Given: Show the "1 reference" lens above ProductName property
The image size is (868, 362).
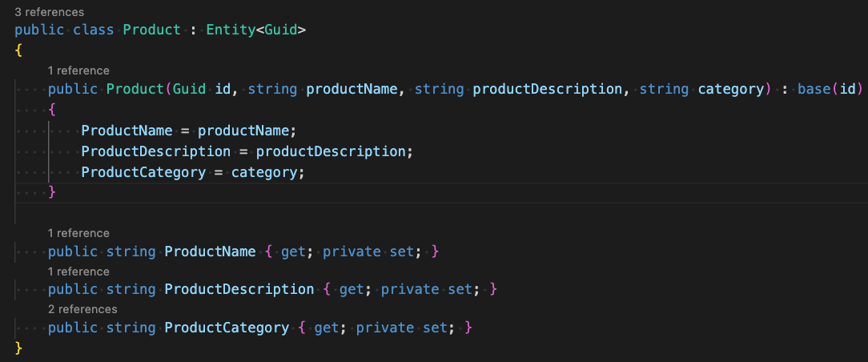Looking at the screenshot, I should [78, 233].
